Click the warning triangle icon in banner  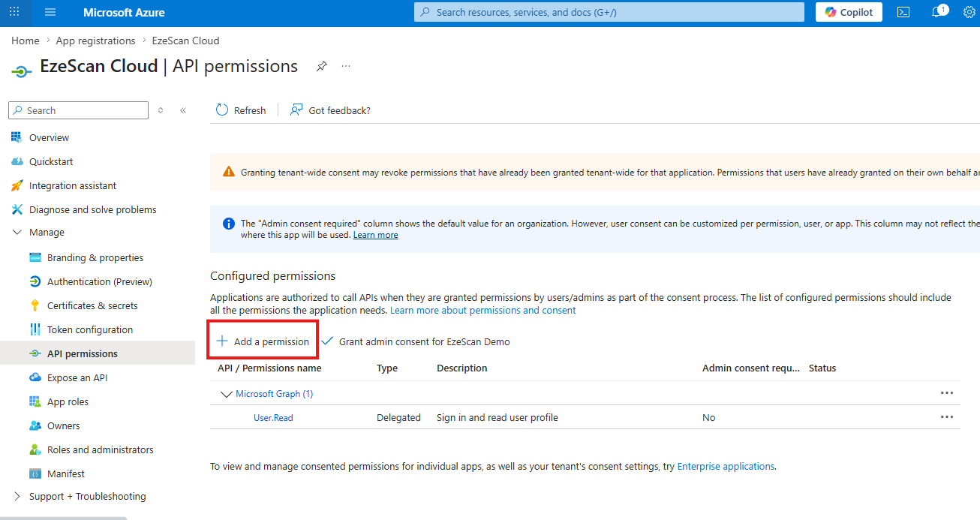229,172
